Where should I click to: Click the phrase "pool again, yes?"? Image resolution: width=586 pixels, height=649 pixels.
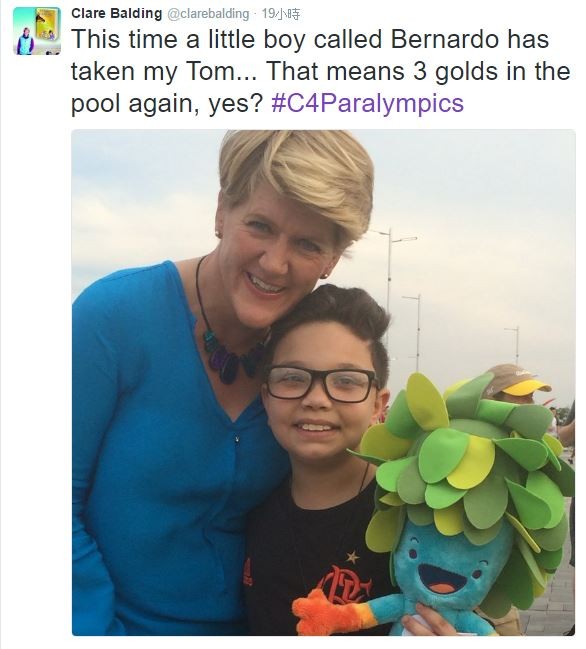(x=167, y=103)
